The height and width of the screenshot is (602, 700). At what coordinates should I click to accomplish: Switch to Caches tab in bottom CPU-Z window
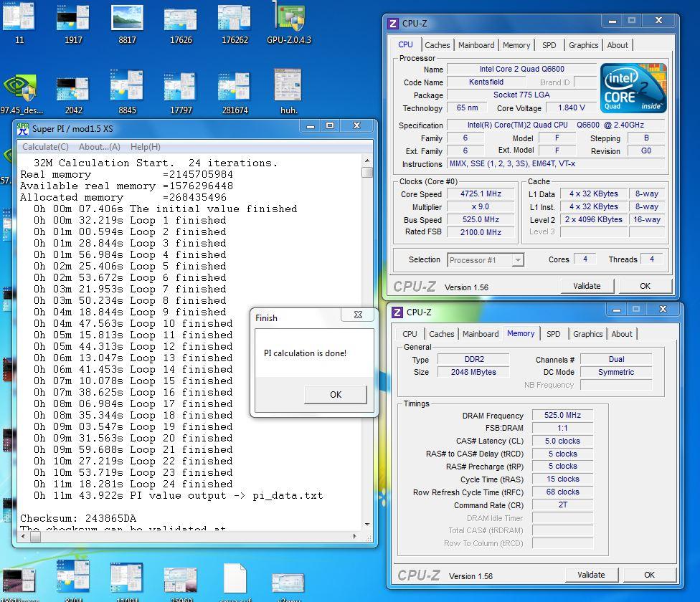442,334
